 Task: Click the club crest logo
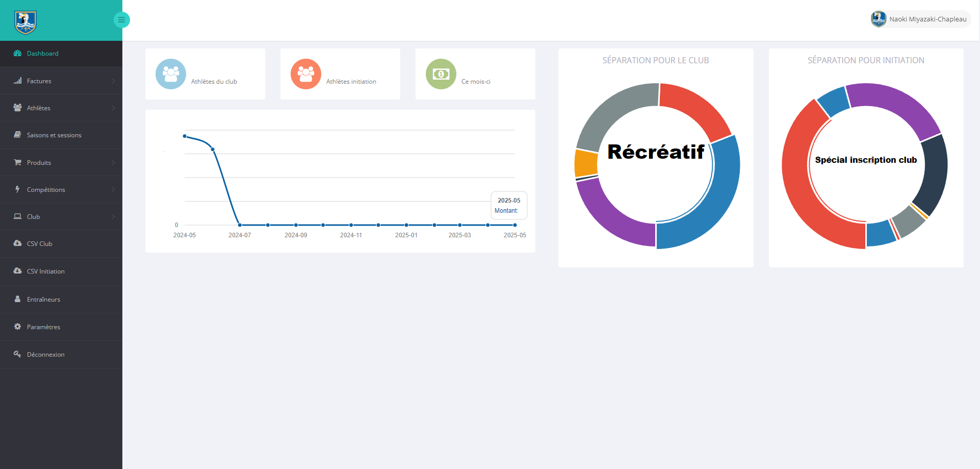click(25, 22)
